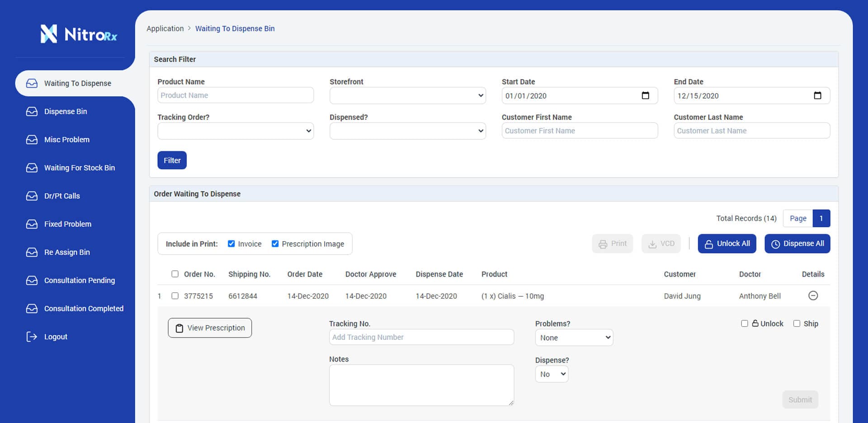Click the Total Records (14) text
Viewport: 868px width, 423px height.
tap(746, 218)
